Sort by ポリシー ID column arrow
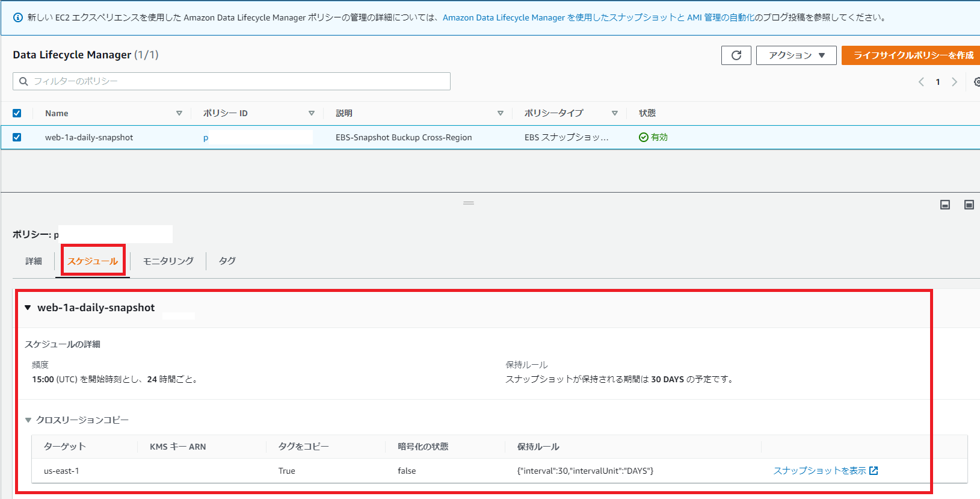980x499 pixels. coord(311,113)
